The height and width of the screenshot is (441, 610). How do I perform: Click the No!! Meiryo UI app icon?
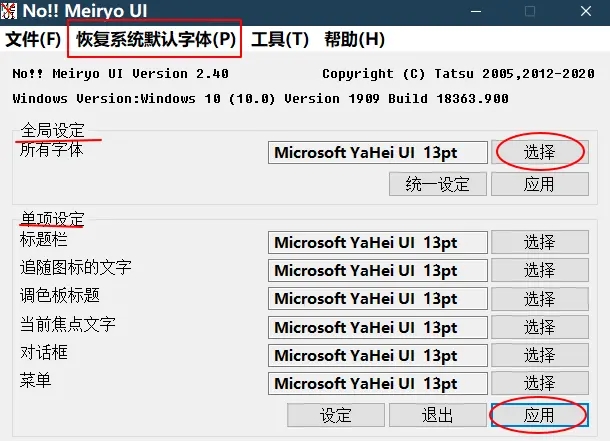9,10
